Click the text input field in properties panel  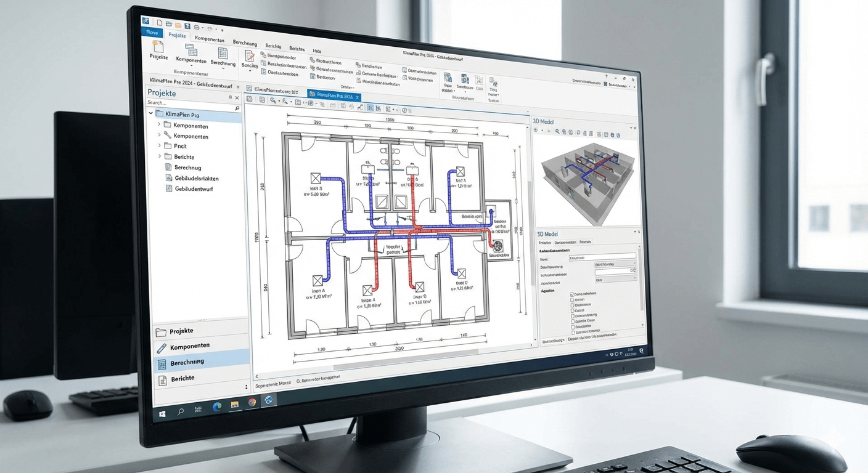point(602,256)
